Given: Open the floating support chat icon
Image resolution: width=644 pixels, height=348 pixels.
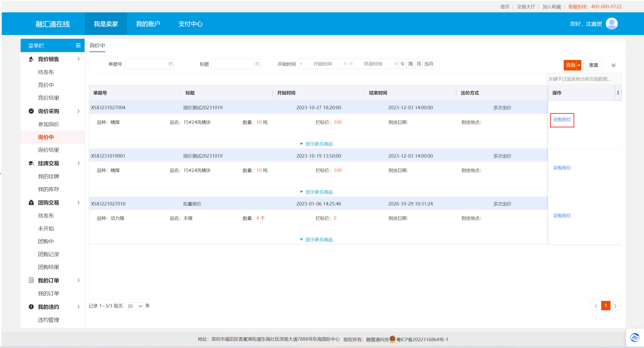Looking at the screenshot, I should (635, 337).
